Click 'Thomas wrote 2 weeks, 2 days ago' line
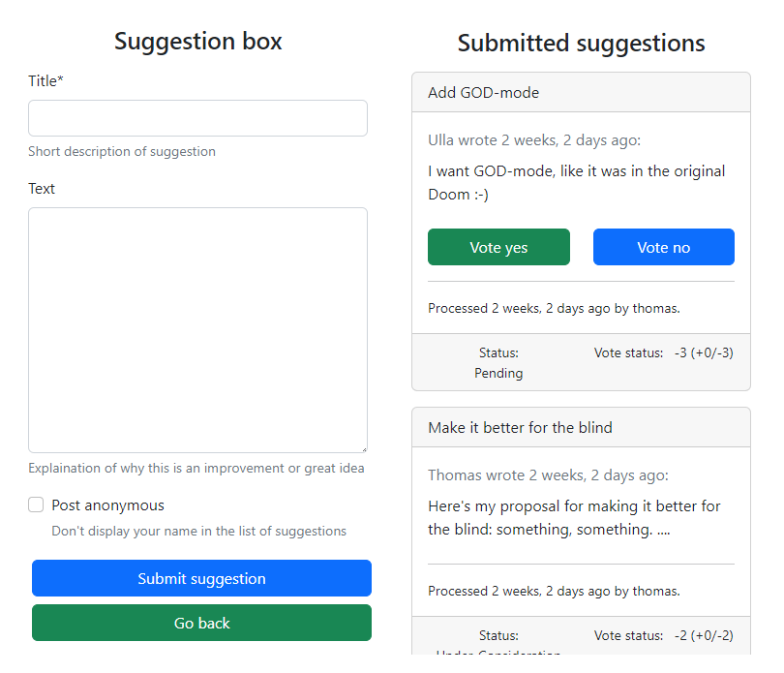 point(548,474)
